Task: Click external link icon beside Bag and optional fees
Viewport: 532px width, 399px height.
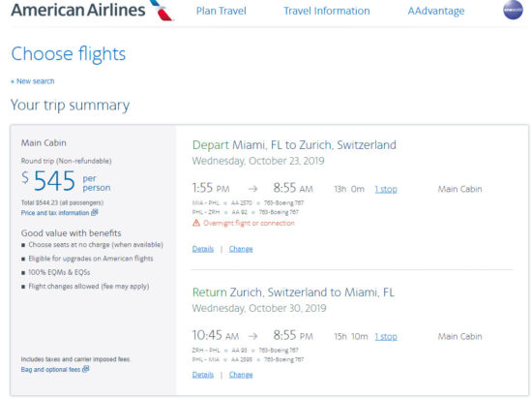Action: tap(86, 369)
